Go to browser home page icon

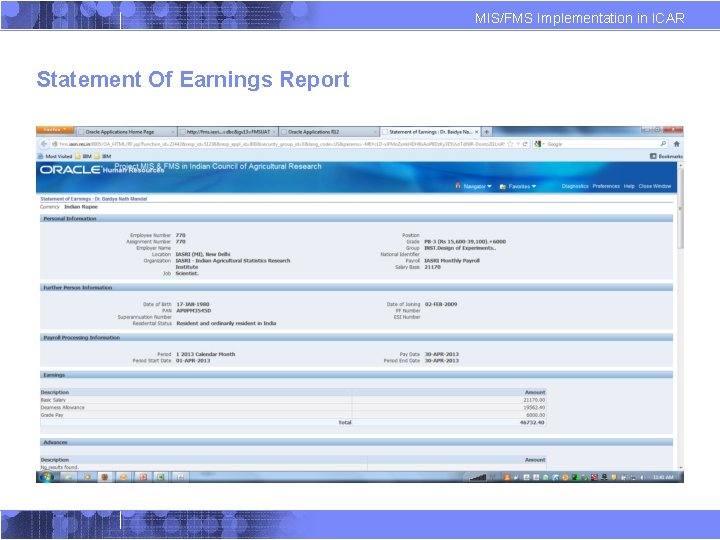(676, 144)
